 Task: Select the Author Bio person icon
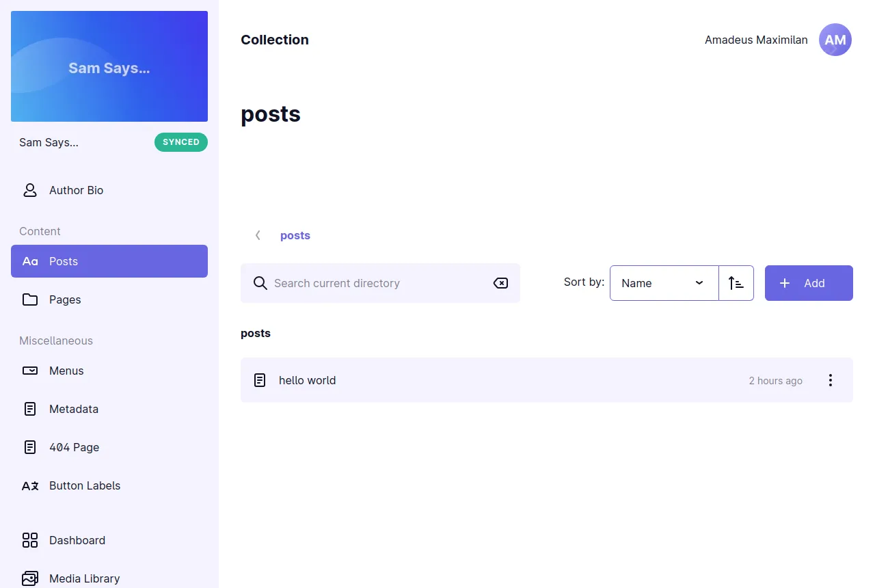point(29,190)
